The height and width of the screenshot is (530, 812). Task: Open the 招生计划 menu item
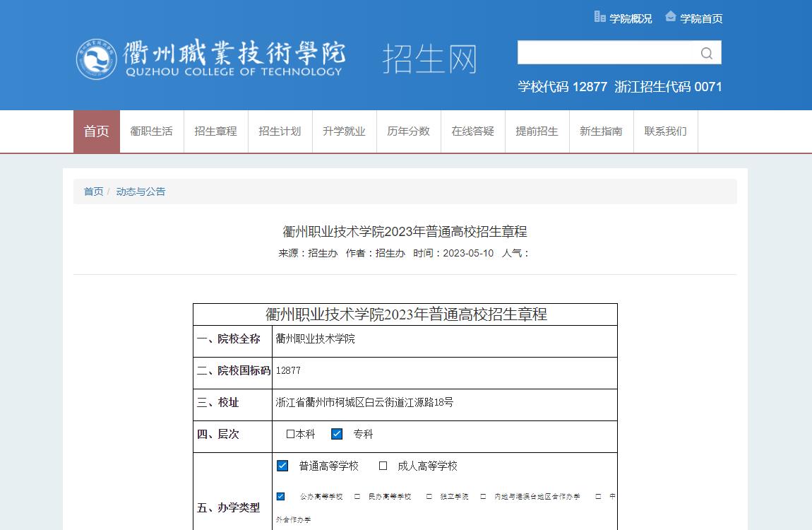[x=280, y=131]
